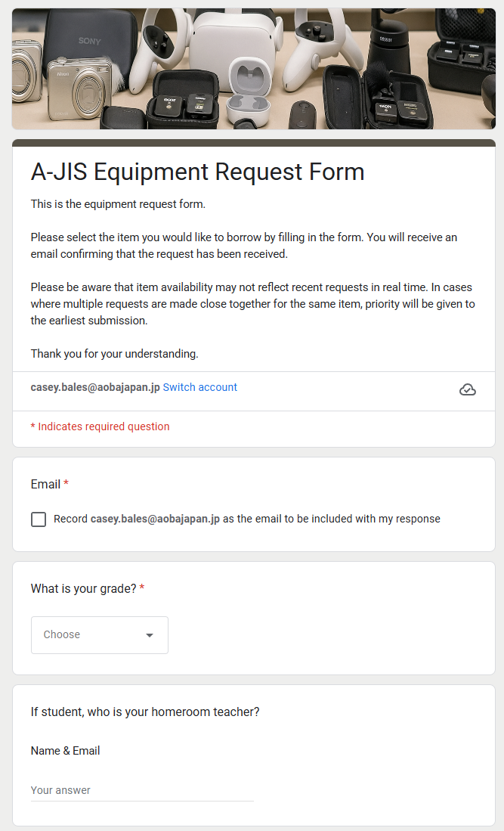Focus the 'Your answer' text field
Image resolution: width=504 pixels, height=831 pixels.
click(142, 790)
